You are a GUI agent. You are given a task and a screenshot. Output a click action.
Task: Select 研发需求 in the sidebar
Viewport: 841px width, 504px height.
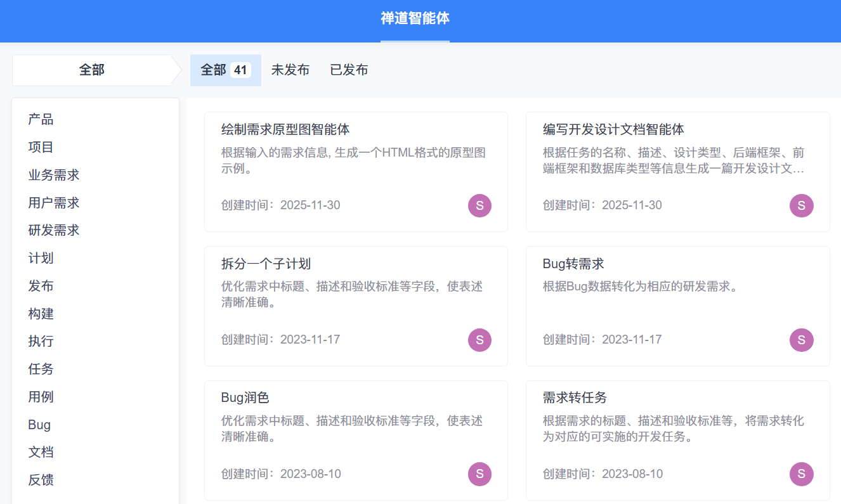tap(54, 230)
